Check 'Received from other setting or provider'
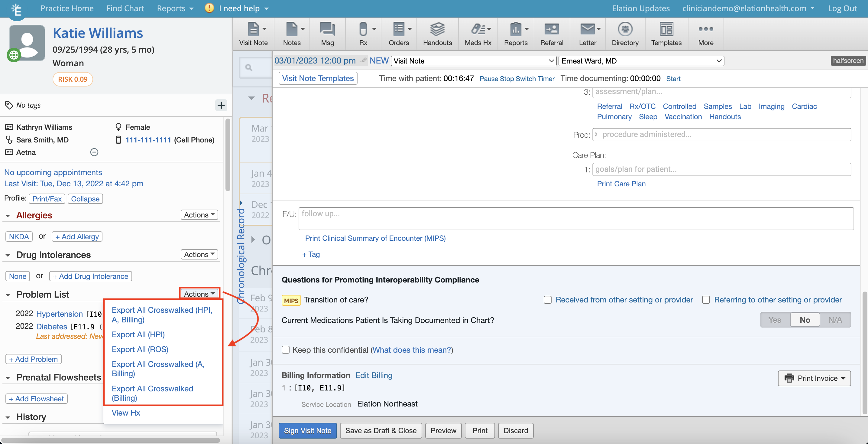 click(547, 300)
